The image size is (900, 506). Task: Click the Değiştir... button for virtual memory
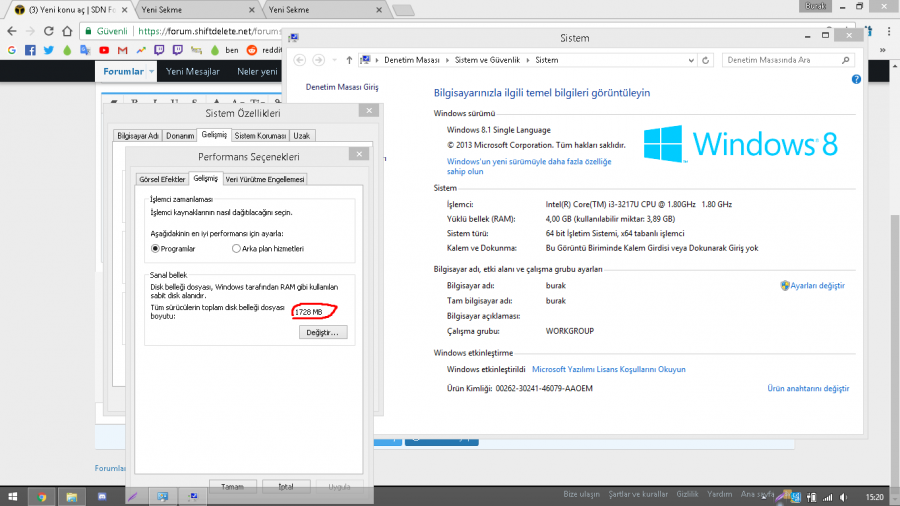(x=323, y=333)
